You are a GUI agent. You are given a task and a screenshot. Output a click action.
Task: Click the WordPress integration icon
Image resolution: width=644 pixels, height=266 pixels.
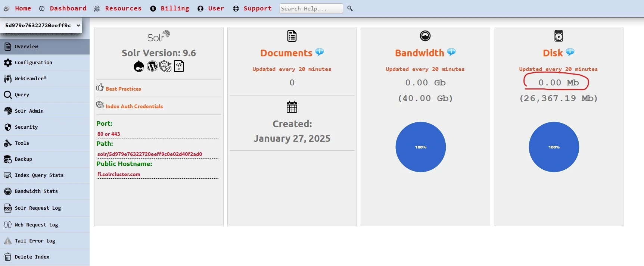(x=152, y=66)
